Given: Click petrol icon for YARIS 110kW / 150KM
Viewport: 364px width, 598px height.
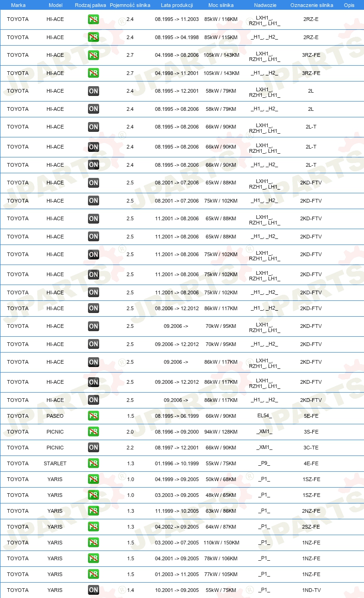Looking at the screenshot, I should click(94, 543).
